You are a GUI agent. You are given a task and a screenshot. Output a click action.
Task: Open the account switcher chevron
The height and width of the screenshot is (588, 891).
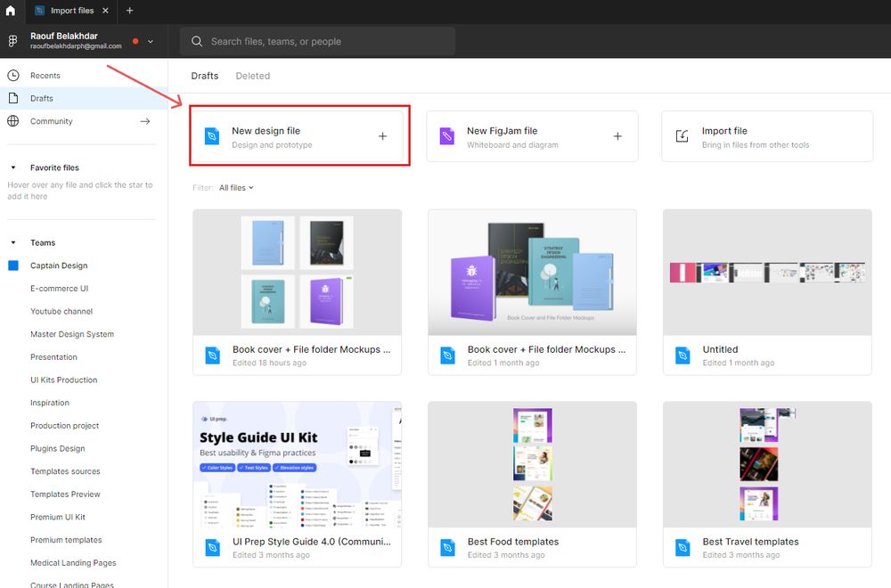(149, 41)
